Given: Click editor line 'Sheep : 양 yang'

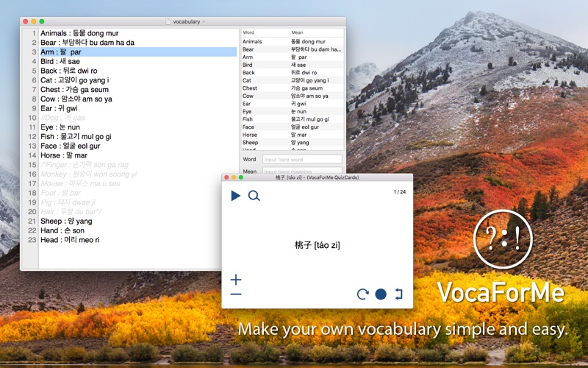Looking at the screenshot, I should [66, 221].
